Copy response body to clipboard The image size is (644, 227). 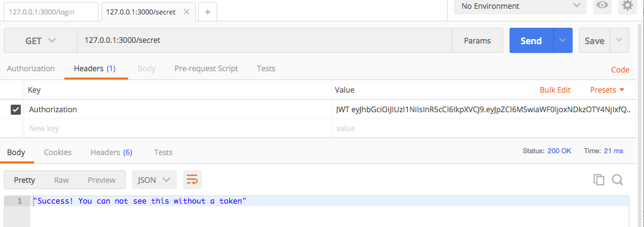click(x=599, y=180)
